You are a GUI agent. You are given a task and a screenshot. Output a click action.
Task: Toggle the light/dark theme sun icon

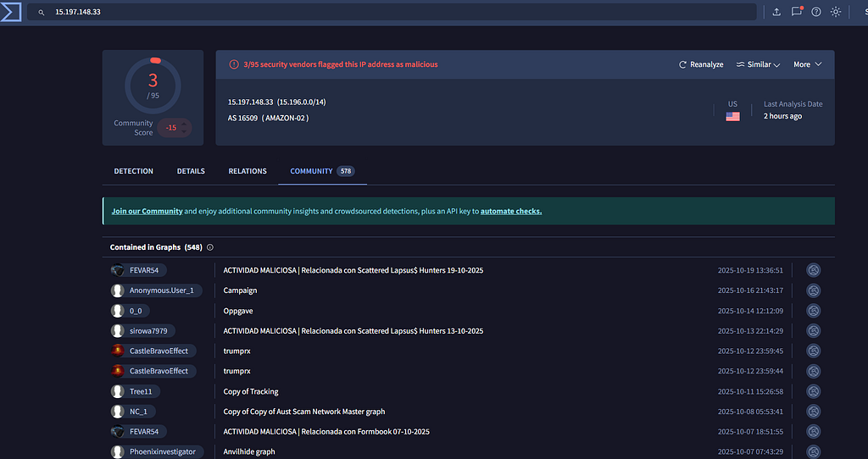pos(836,12)
